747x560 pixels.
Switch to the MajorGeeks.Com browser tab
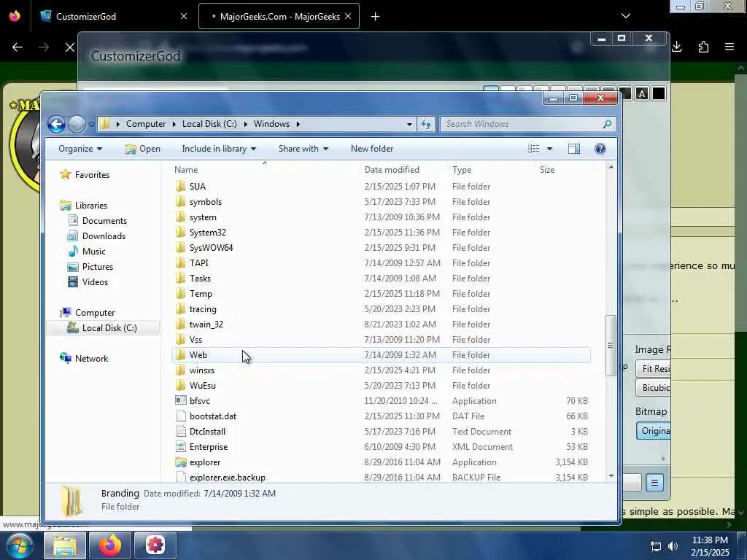(x=279, y=17)
